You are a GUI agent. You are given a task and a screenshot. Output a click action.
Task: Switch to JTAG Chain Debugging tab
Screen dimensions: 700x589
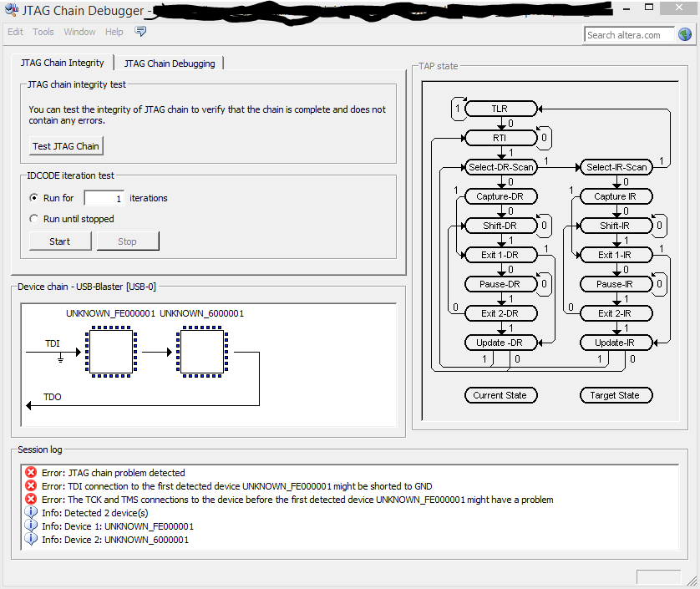click(x=170, y=63)
